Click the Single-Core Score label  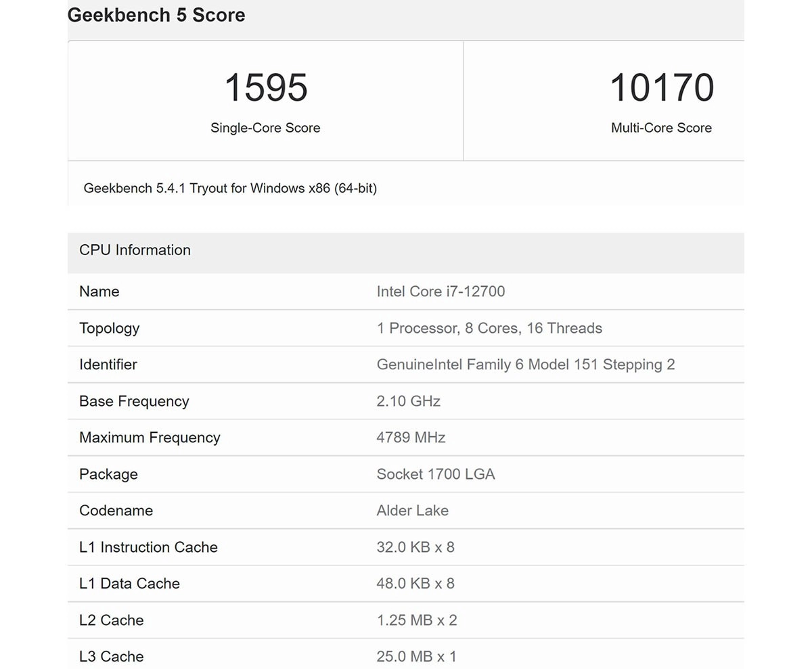coord(265,127)
